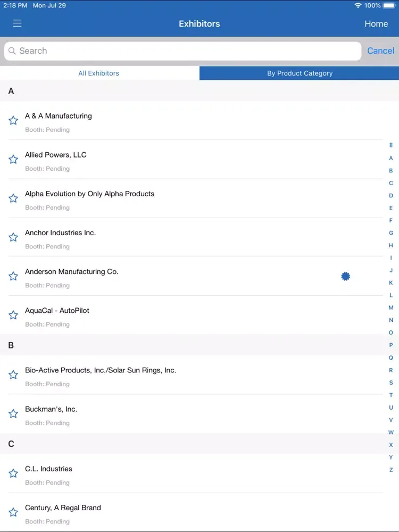This screenshot has width=399, height=532.
Task: Jump to letter W in index
Action: click(x=391, y=432)
